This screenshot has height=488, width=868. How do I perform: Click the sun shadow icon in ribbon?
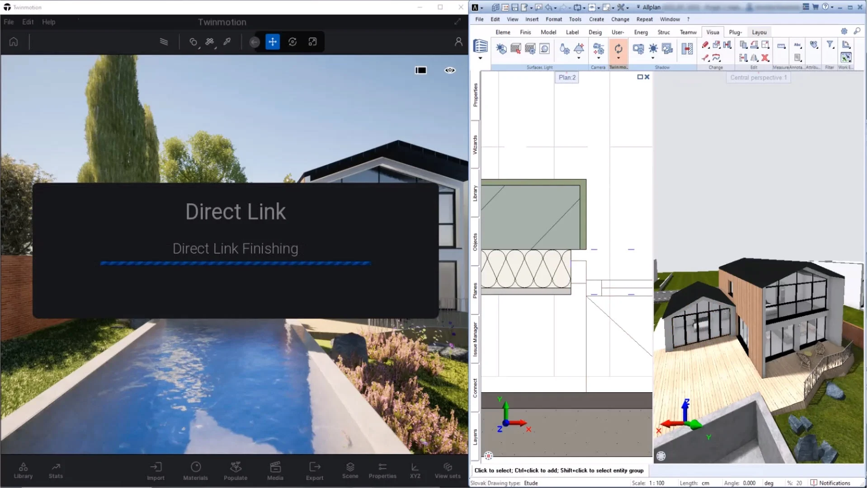pyautogui.click(x=653, y=48)
